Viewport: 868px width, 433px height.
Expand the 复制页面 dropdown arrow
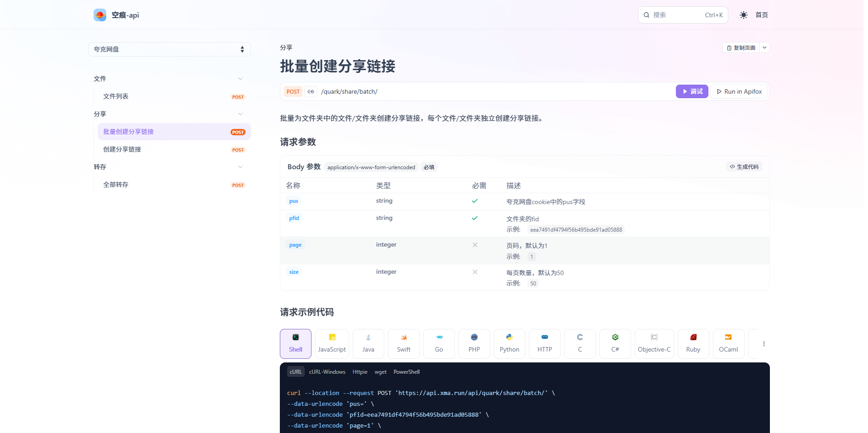(764, 47)
